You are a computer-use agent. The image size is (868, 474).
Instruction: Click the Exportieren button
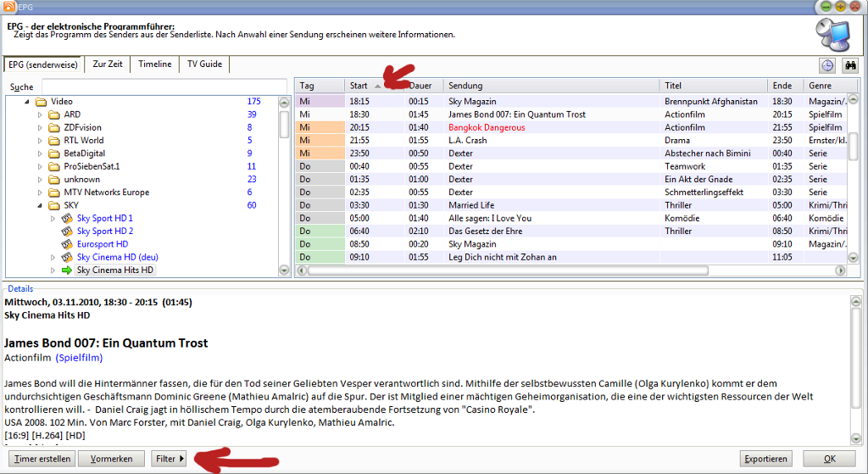pos(765,459)
